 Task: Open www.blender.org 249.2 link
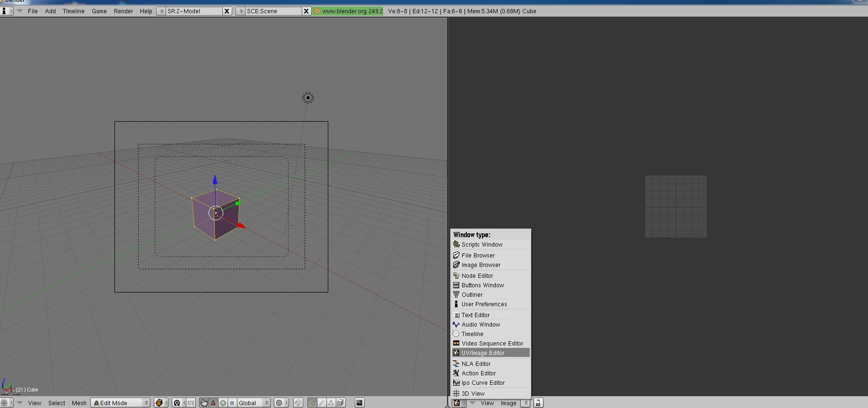pyautogui.click(x=348, y=11)
